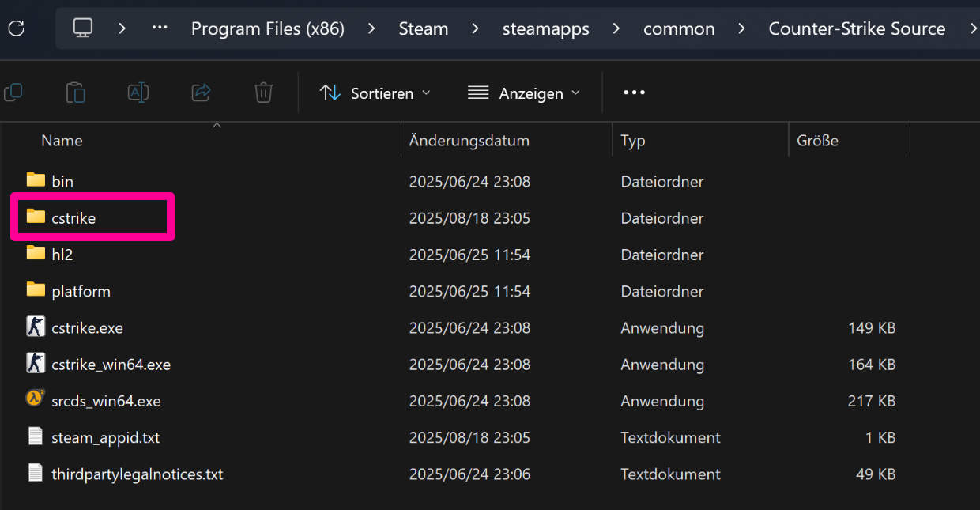This screenshot has width=980, height=510.
Task: Click the 217 KB size value
Action: pyautogui.click(x=872, y=401)
